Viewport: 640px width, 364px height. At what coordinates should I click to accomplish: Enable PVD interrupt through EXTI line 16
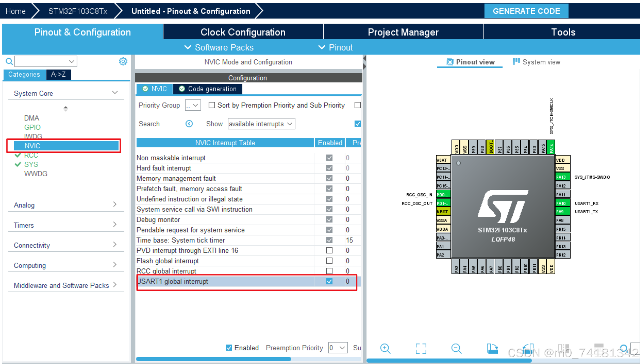coord(329,250)
